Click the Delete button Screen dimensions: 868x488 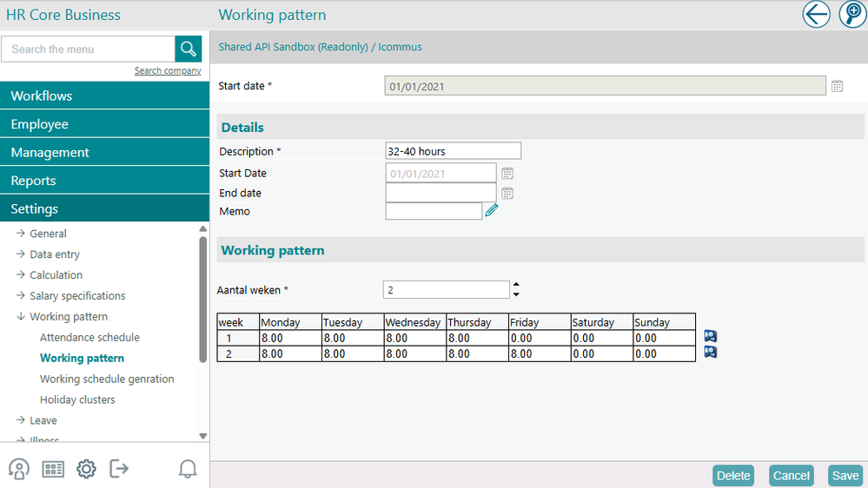point(733,476)
